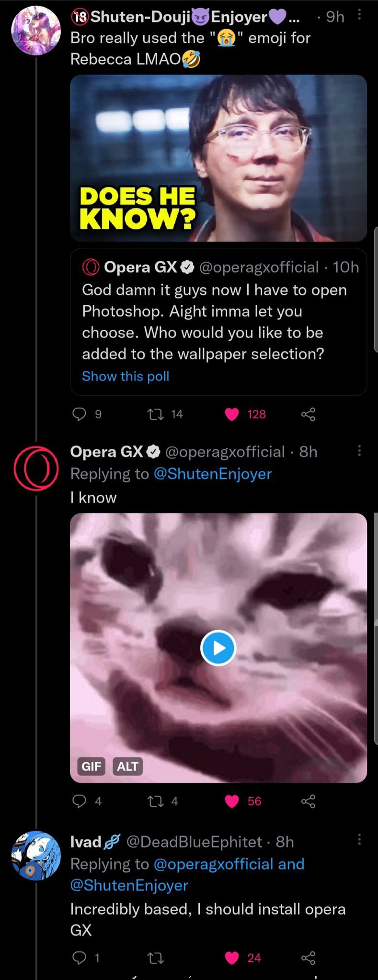Click Show this poll link
The height and width of the screenshot is (980, 378).
coord(126,376)
